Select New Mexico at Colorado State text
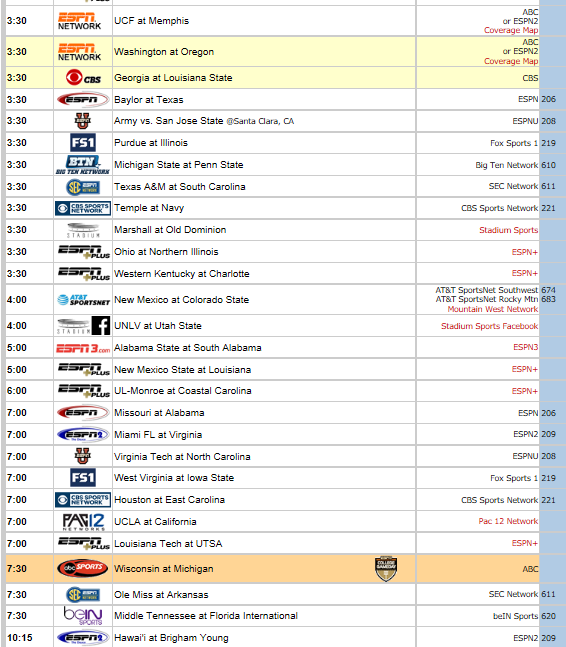Image resolution: width=566 pixels, height=647 pixels. coord(182,300)
